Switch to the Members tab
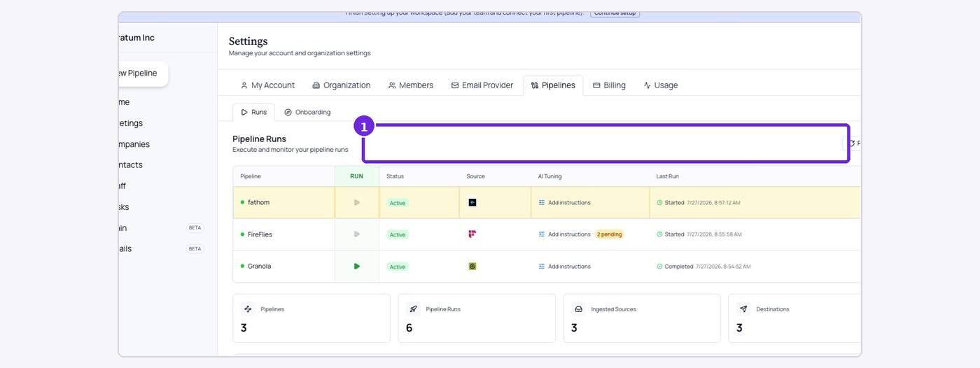This screenshot has height=368, width=980. (411, 85)
